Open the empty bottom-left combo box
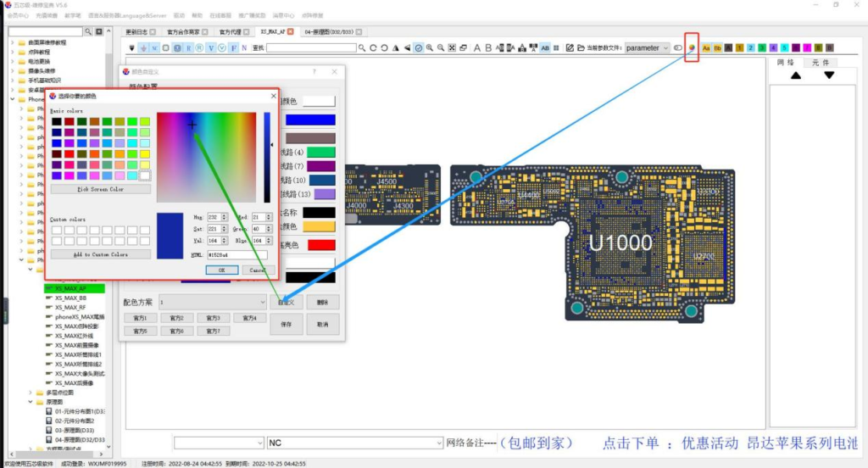Viewport: 868px width, 468px height. (219, 443)
